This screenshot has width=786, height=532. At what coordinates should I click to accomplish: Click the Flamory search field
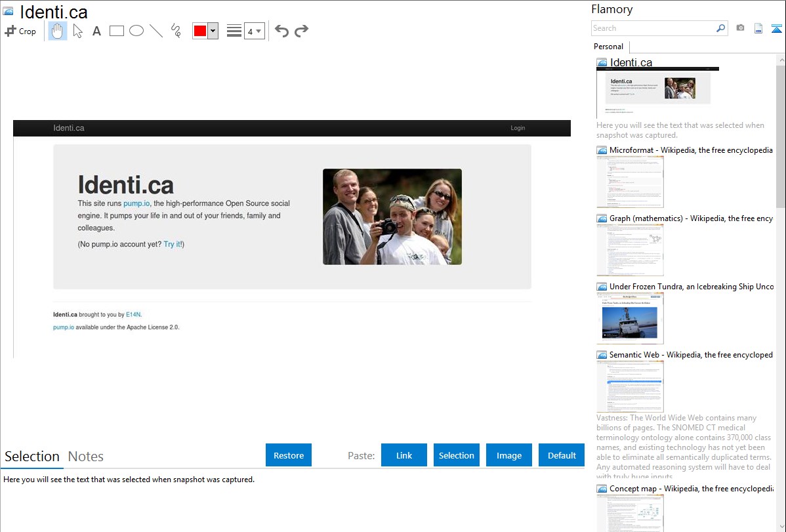pyautogui.click(x=653, y=28)
